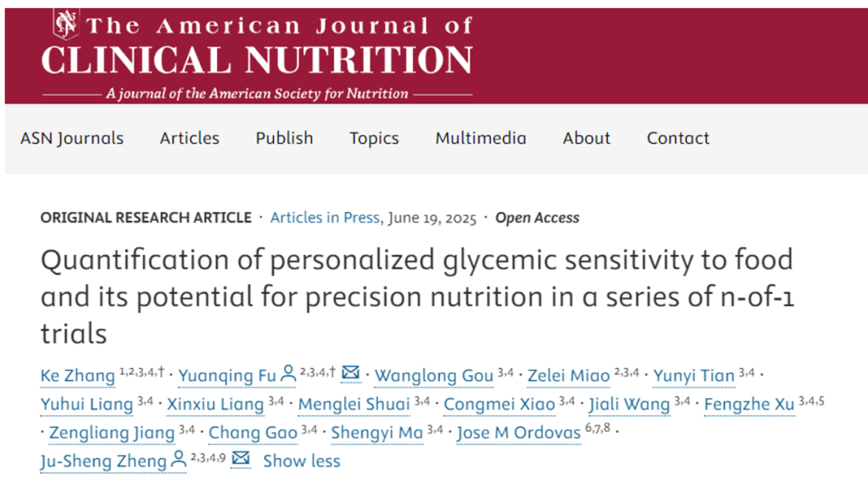Open Jose M Ordovas author link

518,433
